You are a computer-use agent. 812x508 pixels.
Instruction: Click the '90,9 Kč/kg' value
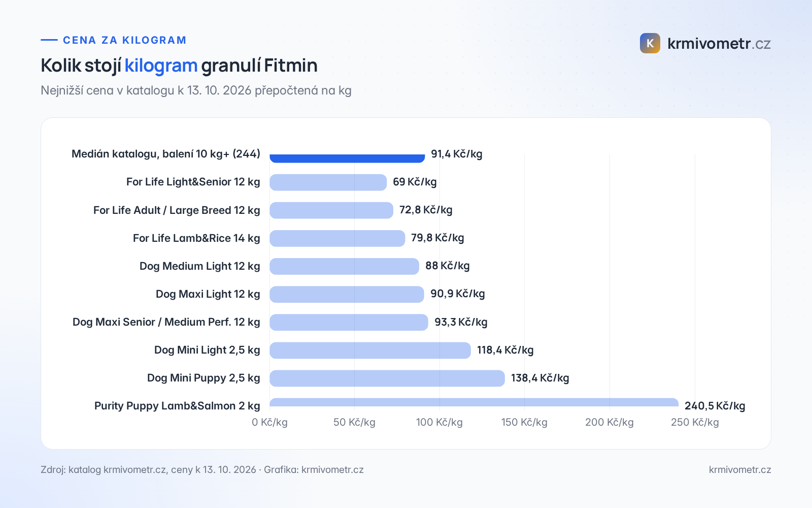[x=458, y=294]
